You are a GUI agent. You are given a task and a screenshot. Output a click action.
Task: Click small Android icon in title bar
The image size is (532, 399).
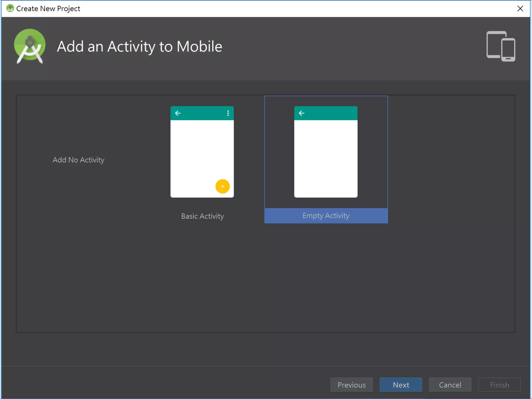[10, 9]
